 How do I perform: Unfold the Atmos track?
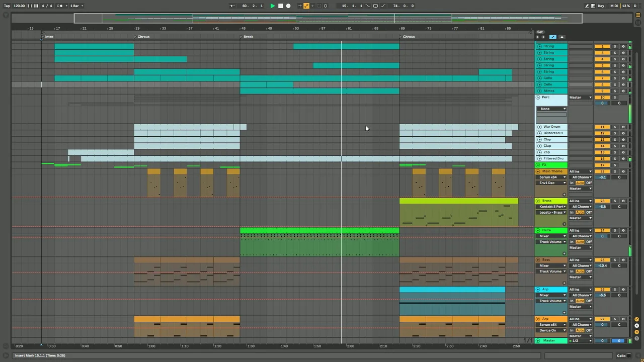click(x=539, y=90)
